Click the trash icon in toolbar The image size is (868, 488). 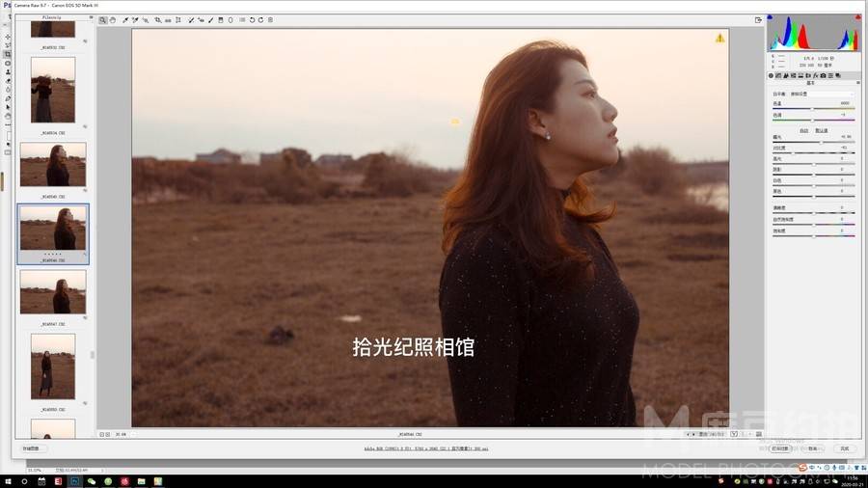click(x=270, y=20)
